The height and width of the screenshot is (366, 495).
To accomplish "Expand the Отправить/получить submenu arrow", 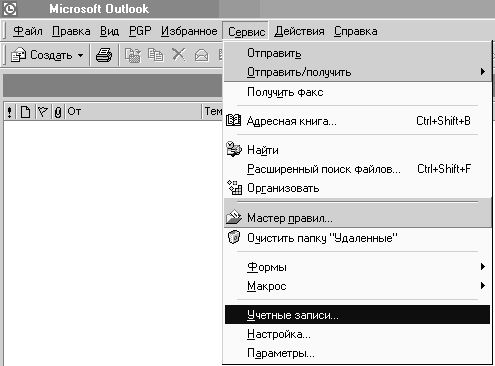I will (x=482, y=72).
